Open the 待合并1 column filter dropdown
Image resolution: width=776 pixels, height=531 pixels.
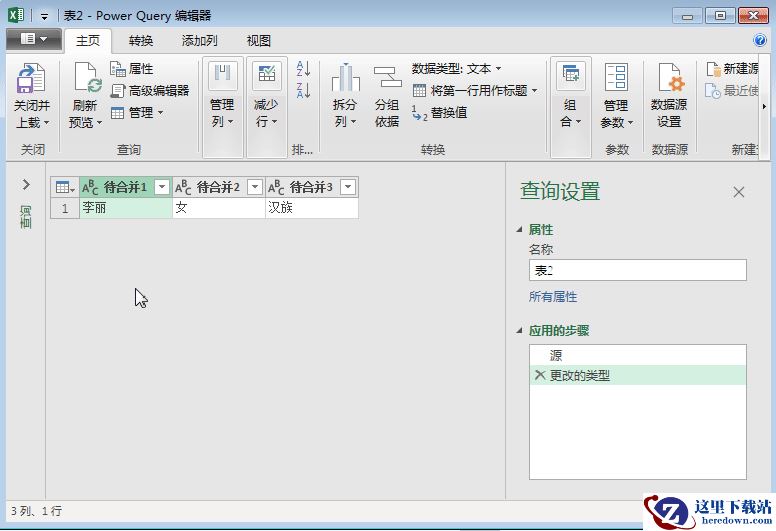click(x=162, y=187)
